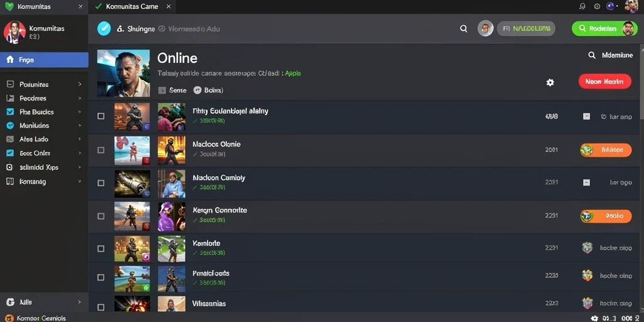Click the status bar gear icon

pyautogui.click(x=594, y=318)
